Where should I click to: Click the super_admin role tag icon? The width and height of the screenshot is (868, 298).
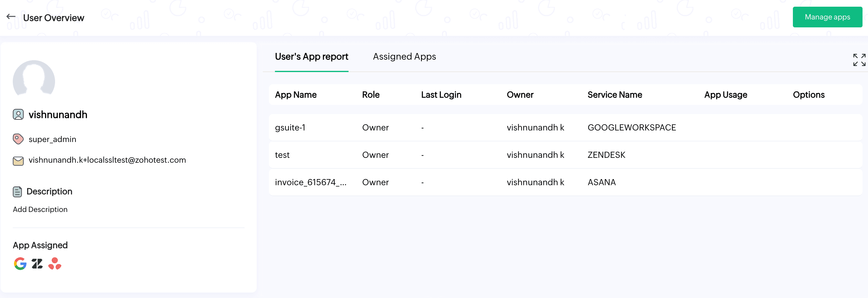click(18, 139)
